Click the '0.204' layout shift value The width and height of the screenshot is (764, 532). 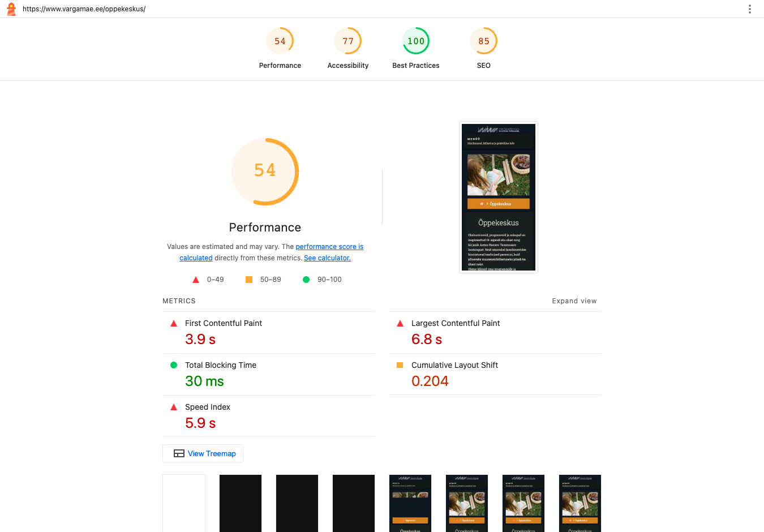pos(430,381)
